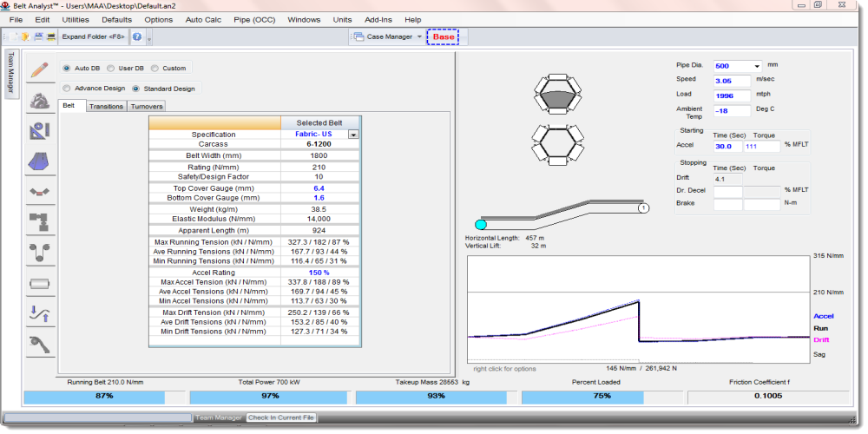Select the cyan tail pulley on profile

pyautogui.click(x=481, y=224)
